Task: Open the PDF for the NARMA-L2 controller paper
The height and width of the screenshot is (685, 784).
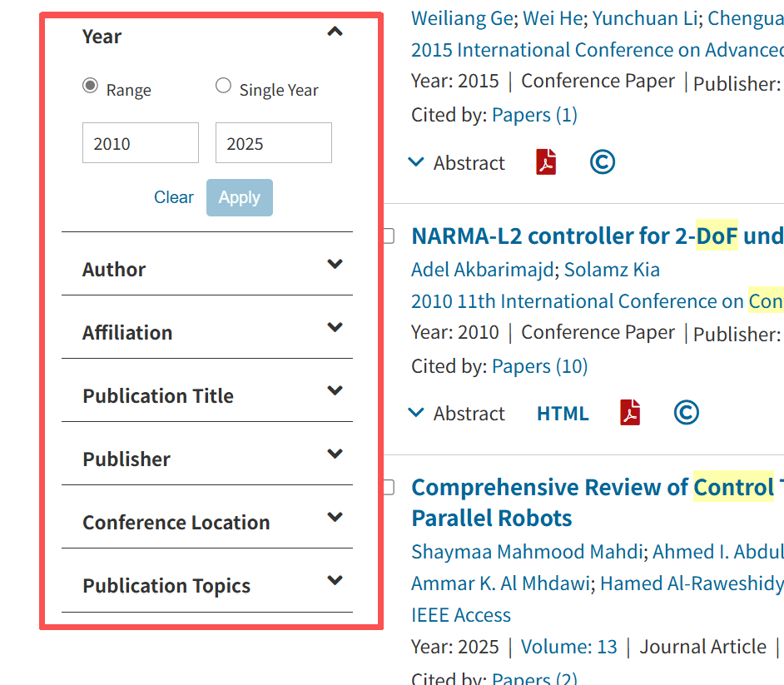Action: pos(630,413)
